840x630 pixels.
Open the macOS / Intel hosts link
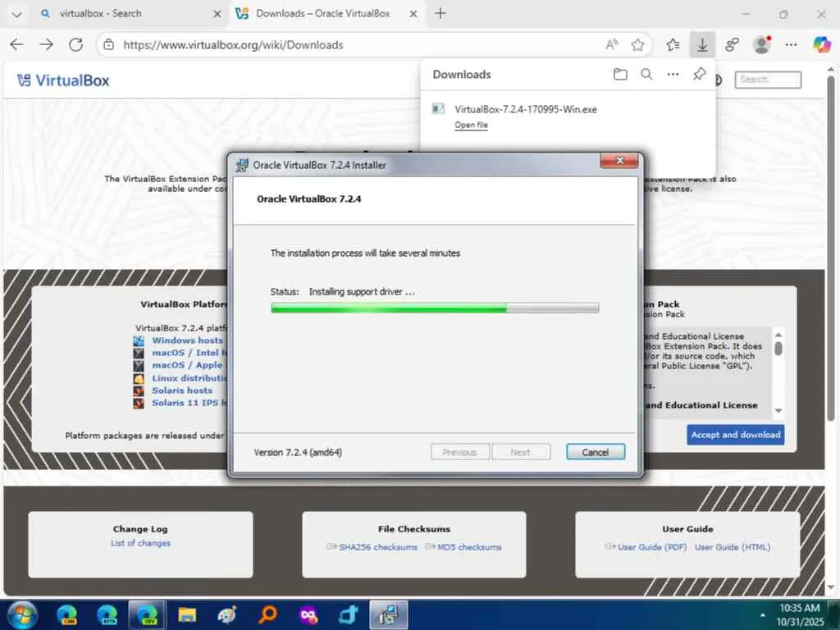pos(189,353)
